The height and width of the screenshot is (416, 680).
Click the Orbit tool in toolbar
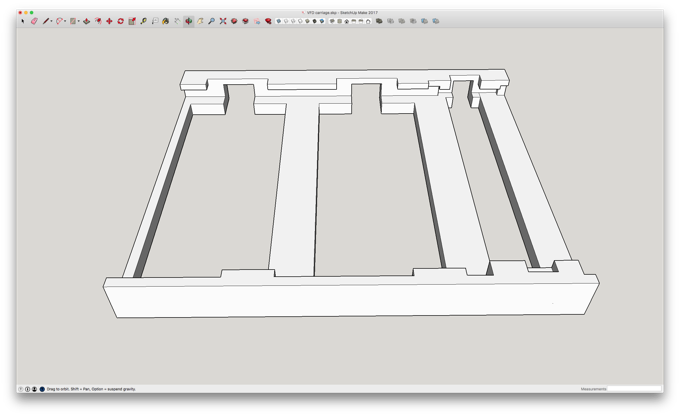click(x=189, y=21)
